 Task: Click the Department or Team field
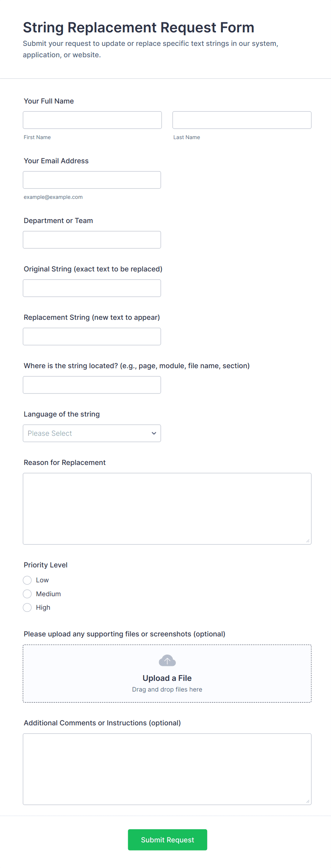pyautogui.click(x=92, y=240)
